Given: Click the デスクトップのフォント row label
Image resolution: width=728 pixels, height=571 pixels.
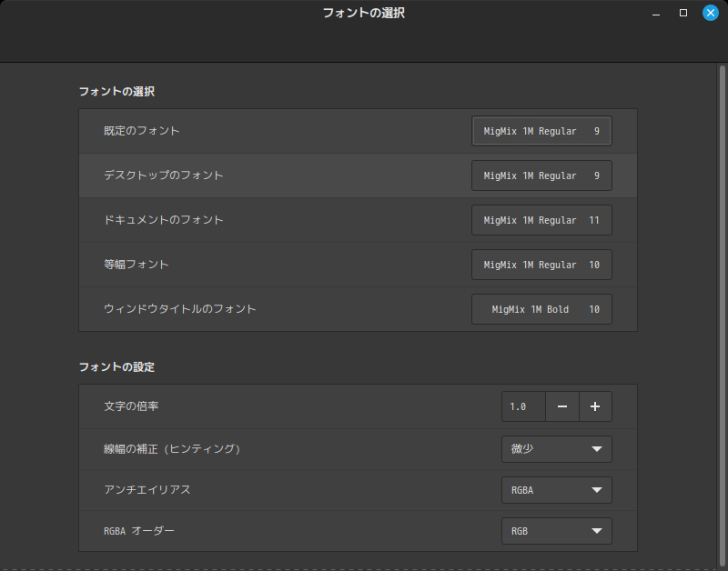Looking at the screenshot, I should pos(164,175).
